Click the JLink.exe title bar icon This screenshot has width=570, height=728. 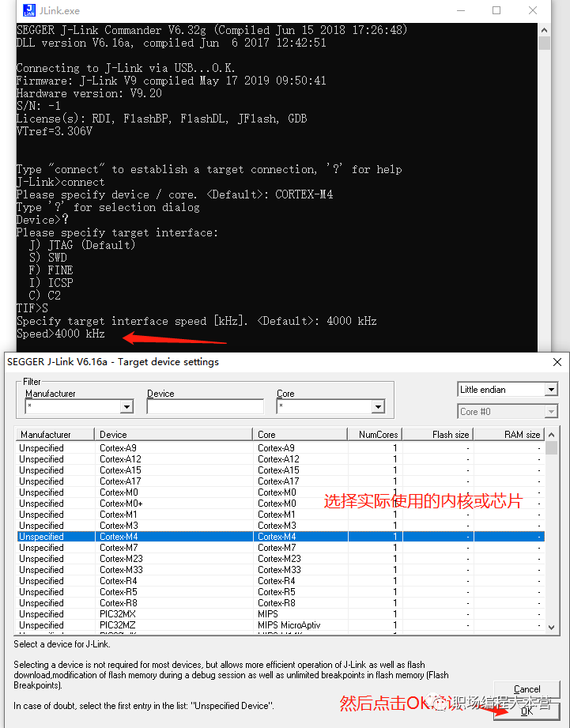tap(28, 10)
